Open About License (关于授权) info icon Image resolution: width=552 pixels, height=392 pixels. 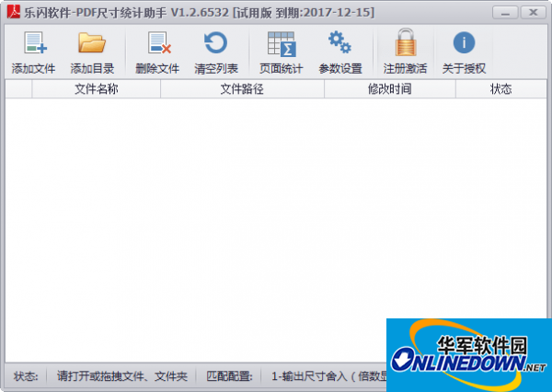[x=464, y=42]
